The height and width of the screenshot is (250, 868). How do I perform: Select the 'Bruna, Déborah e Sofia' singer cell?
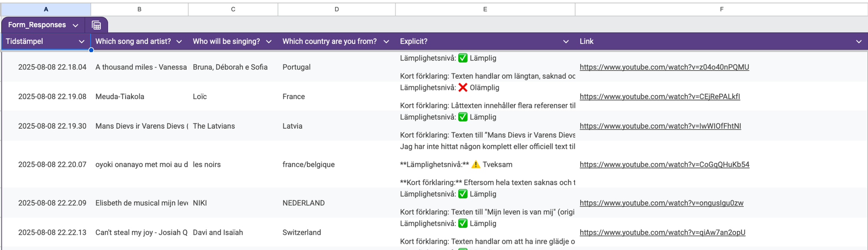pos(233,67)
